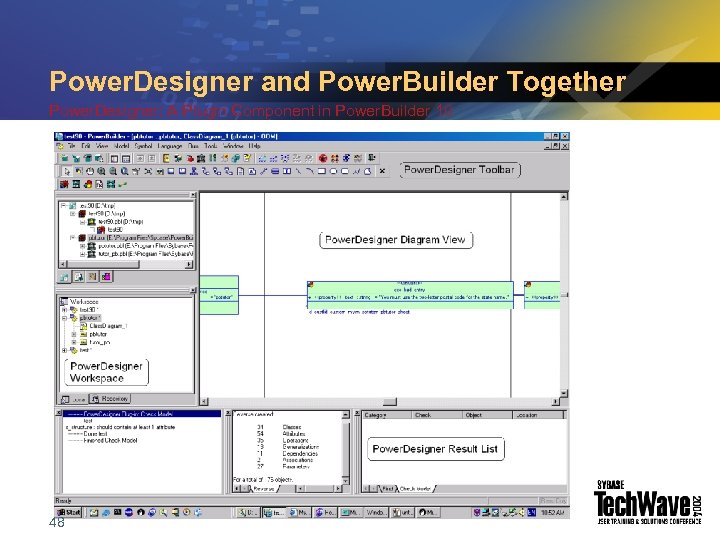Select the Rounded rectangle tool
This screenshot has width=720, height=540.
(345, 171)
